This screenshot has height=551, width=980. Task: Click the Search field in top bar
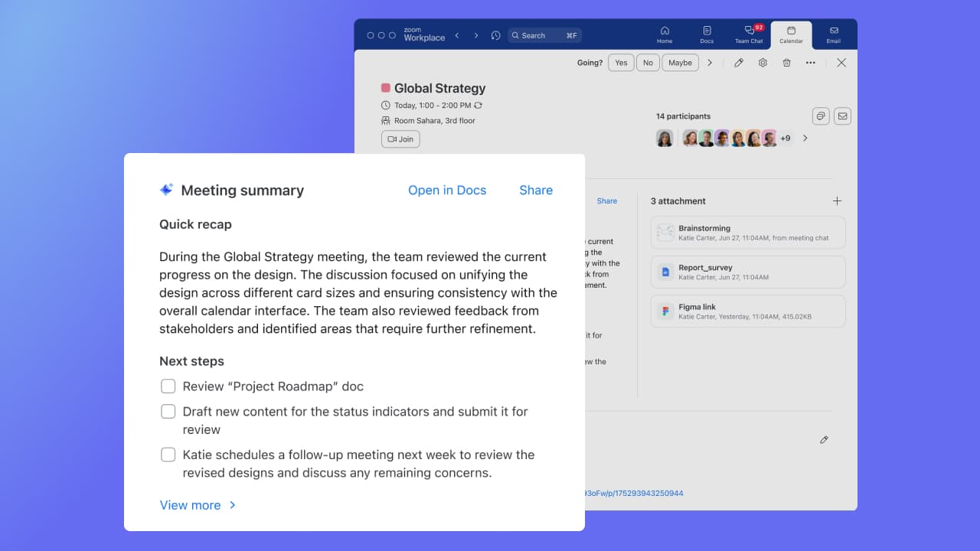pos(544,35)
